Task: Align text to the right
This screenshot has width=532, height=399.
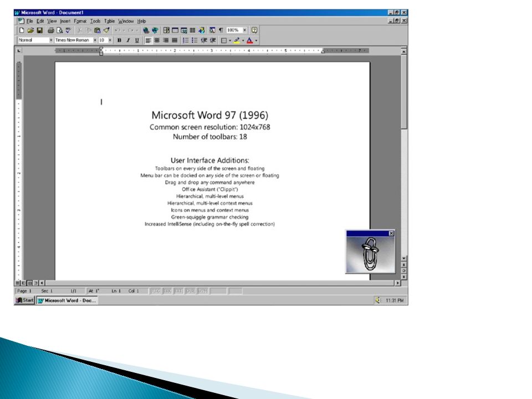Action: click(x=166, y=40)
